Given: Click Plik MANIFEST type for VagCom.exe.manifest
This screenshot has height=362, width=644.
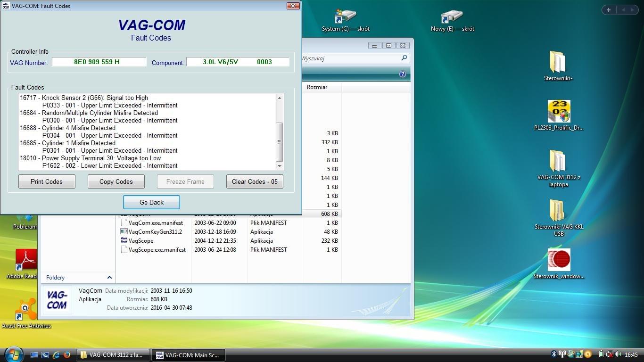Looking at the screenshot, I should tap(269, 222).
